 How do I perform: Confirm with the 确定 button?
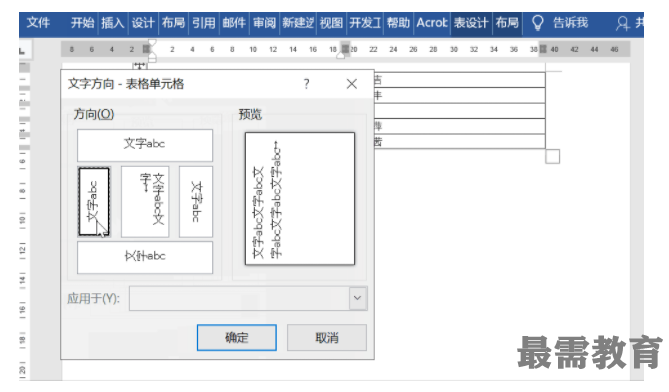coord(237,338)
